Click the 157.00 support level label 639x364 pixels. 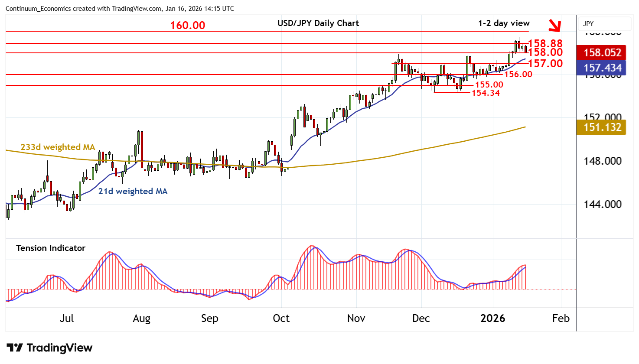[x=545, y=64]
